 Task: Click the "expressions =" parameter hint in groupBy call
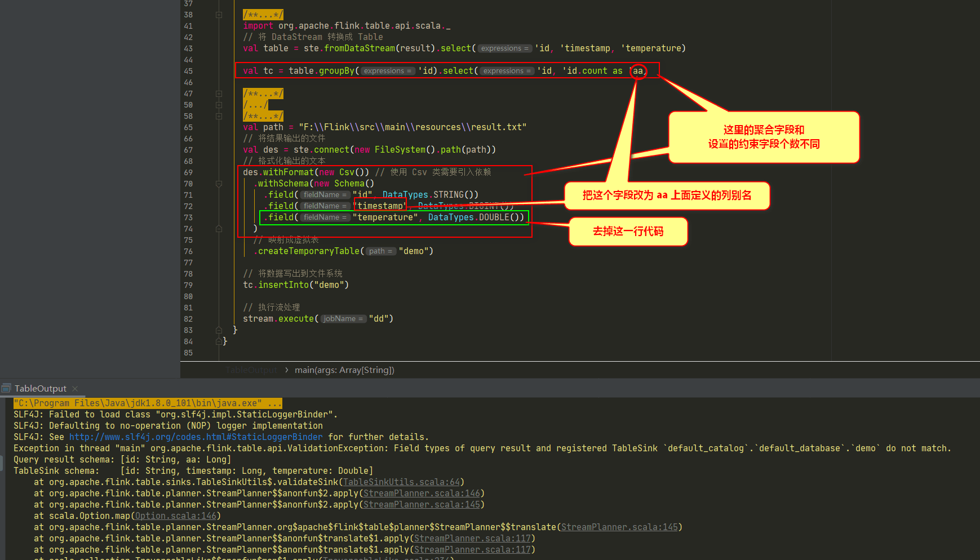[387, 70]
